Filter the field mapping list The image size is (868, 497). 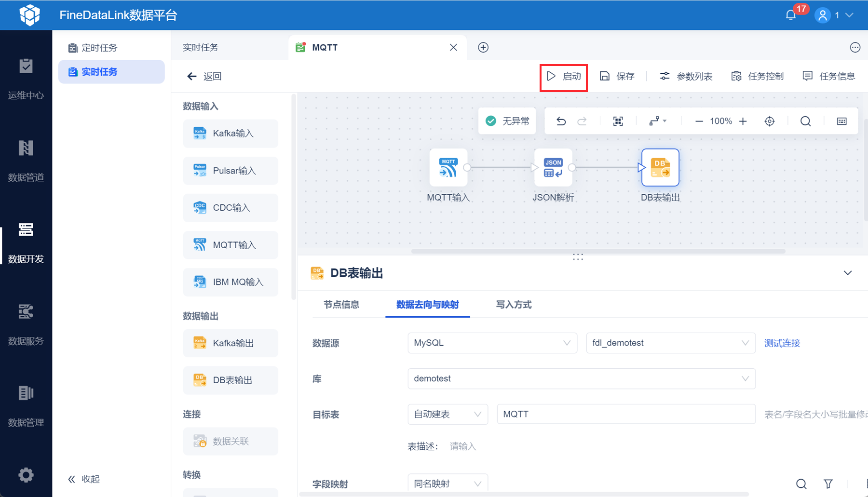click(828, 484)
